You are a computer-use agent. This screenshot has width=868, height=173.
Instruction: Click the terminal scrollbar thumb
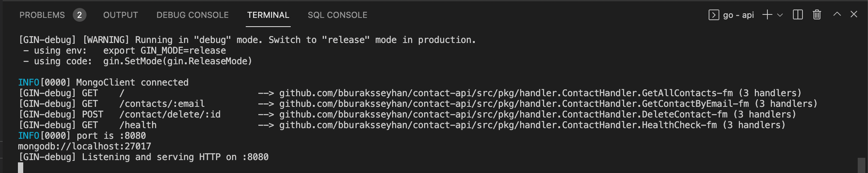tap(861, 165)
